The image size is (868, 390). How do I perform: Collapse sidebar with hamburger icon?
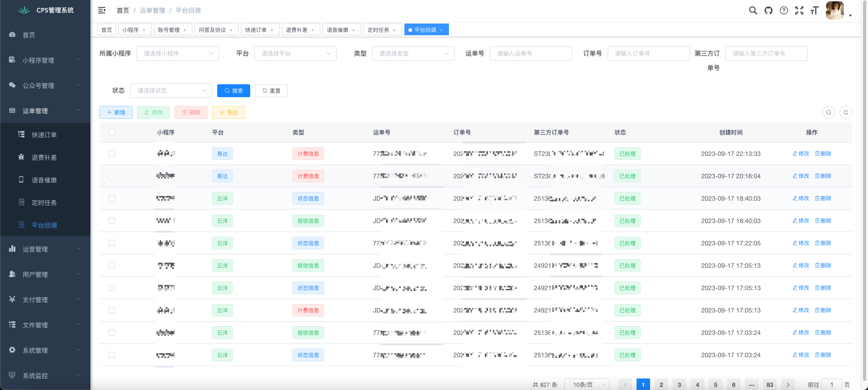[x=101, y=10]
